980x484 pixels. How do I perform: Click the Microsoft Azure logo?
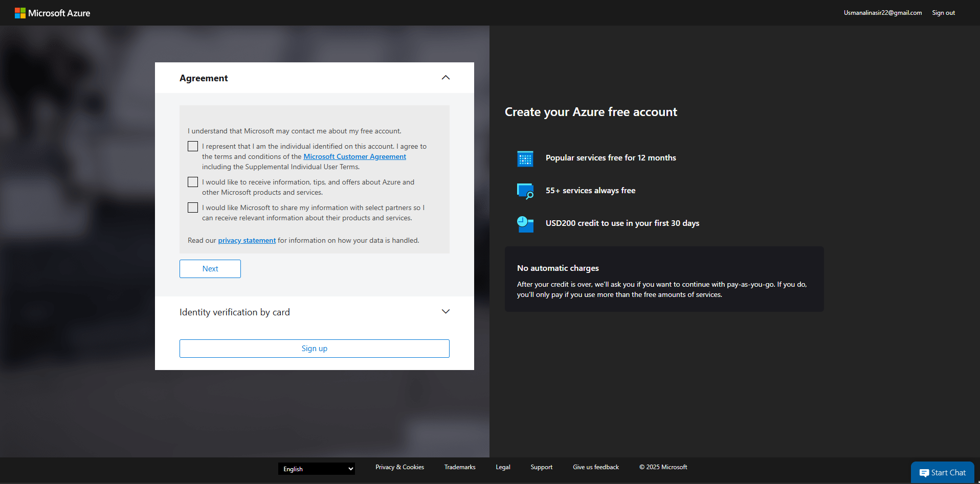point(53,13)
